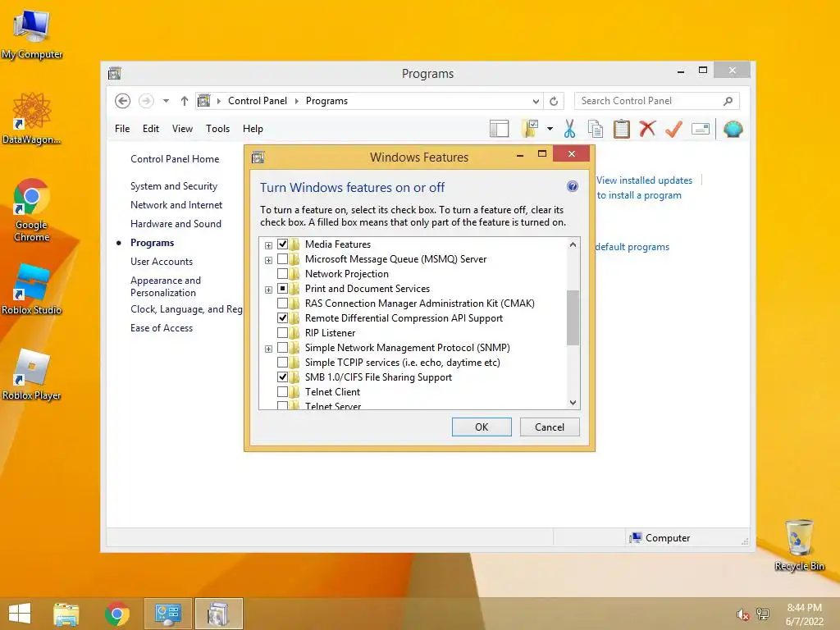Click the features list scroll down arrow
The height and width of the screenshot is (630, 840).
pyautogui.click(x=573, y=403)
